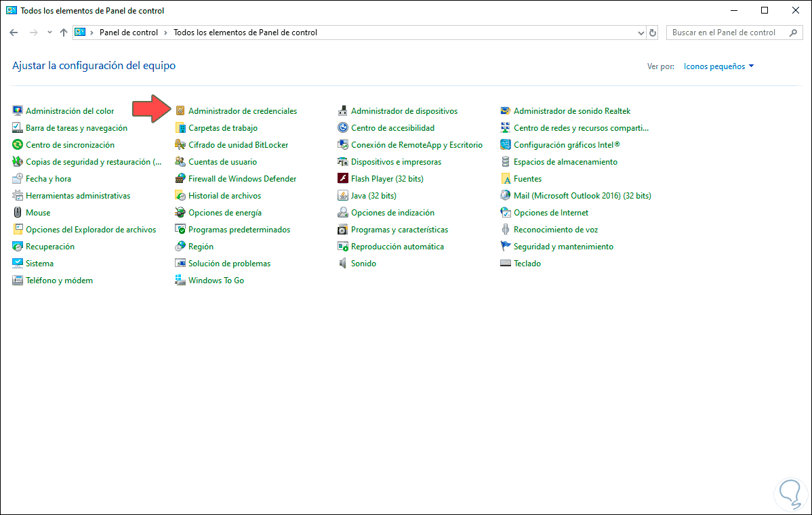
Task: Open Opciones de indización link
Action: pos(392,213)
